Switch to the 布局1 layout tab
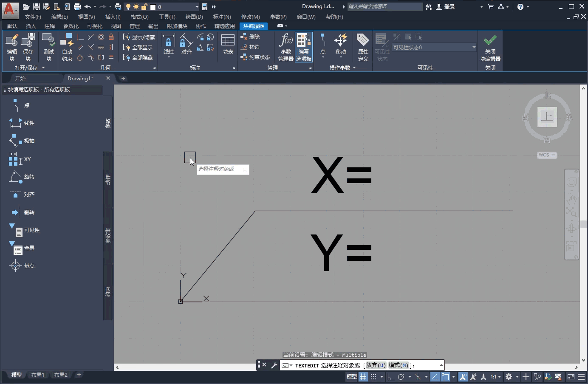 pyautogui.click(x=38, y=375)
